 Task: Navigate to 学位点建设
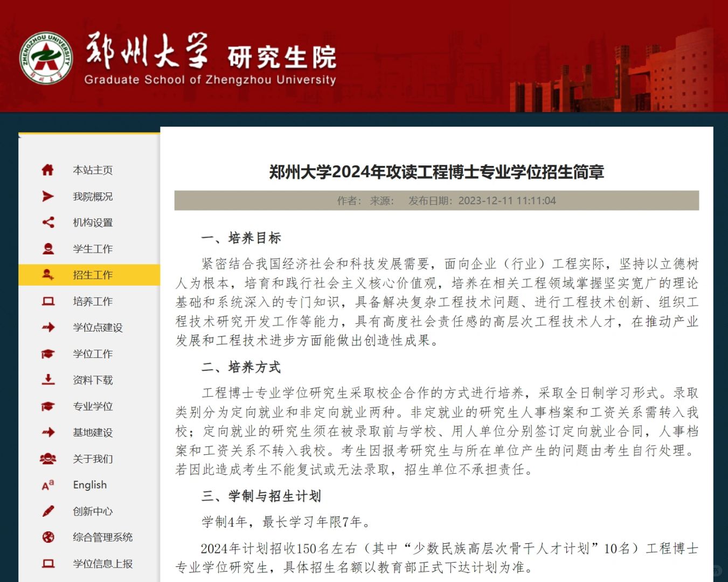[98, 328]
